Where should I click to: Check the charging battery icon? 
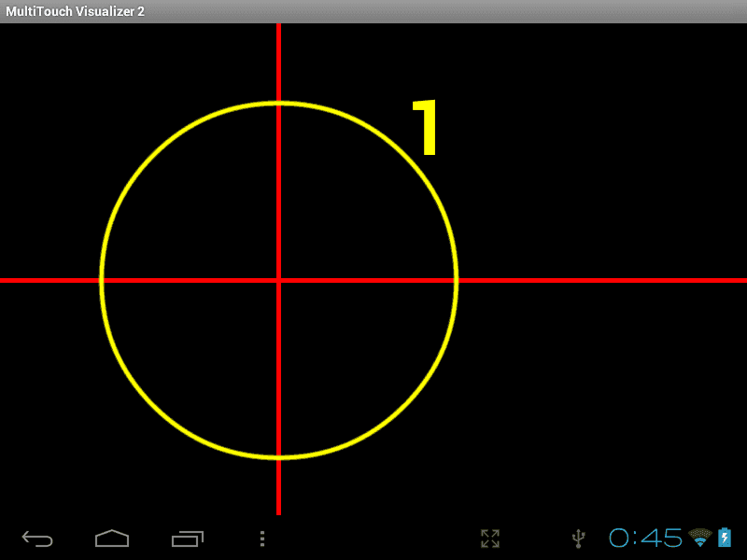(x=725, y=538)
